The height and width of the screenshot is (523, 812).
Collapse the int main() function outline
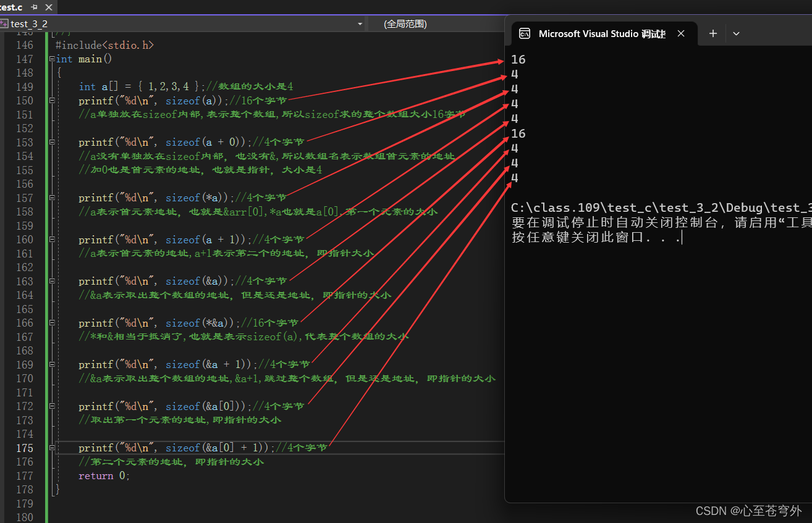pyautogui.click(x=51, y=59)
